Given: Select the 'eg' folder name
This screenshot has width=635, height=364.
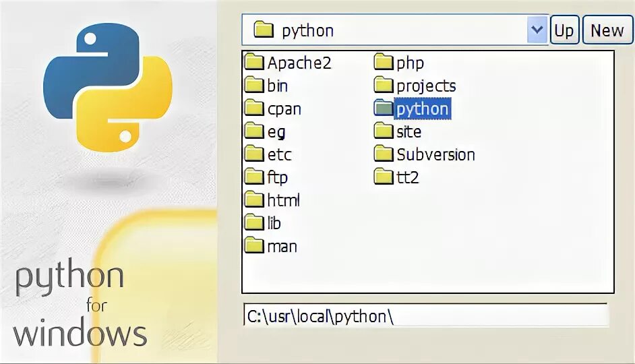Looking at the screenshot, I should coord(276,133).
